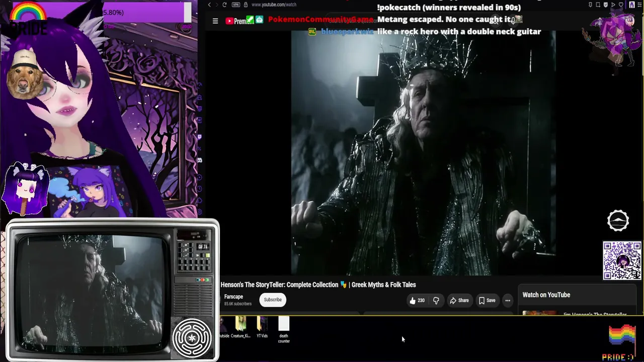Image resolution: width=644 pixels, height=362 pixels.
Task: Click the QR code overlay
Action: 622,260
